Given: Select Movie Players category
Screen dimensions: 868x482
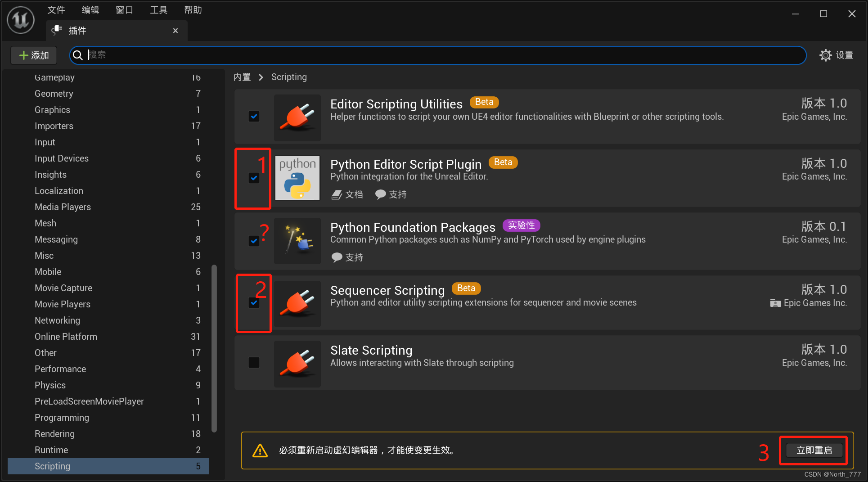Looking at the screenshot, I should pyautogui.click(x=108, y=304).
